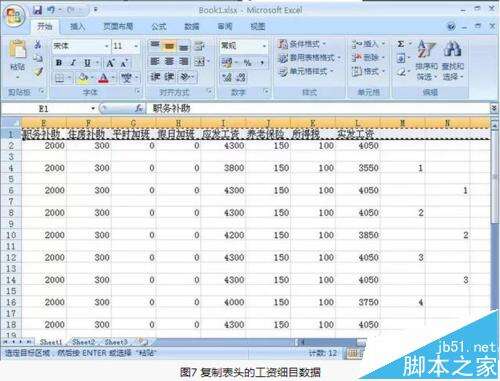The height and width of the screenshot is (381, 500).
Task: Click the 条件格式 button
Action: [x=302, y=44]
